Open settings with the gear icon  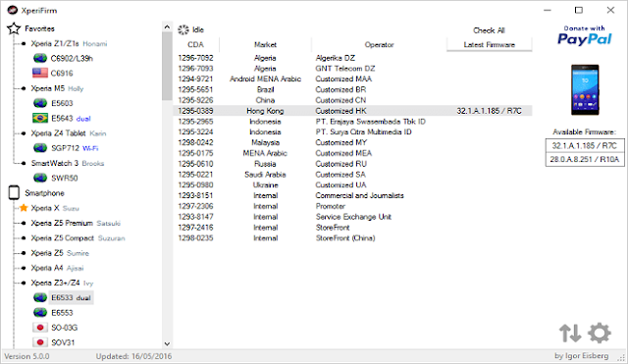(600, 334)
